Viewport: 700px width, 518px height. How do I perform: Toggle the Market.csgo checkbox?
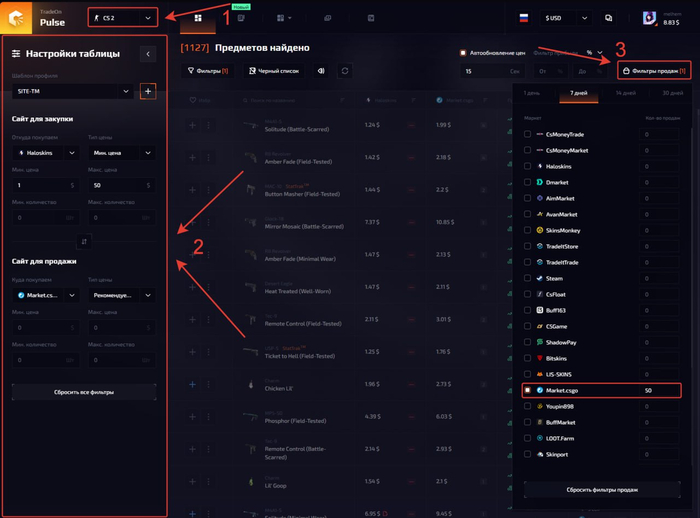tap(528, 390)
